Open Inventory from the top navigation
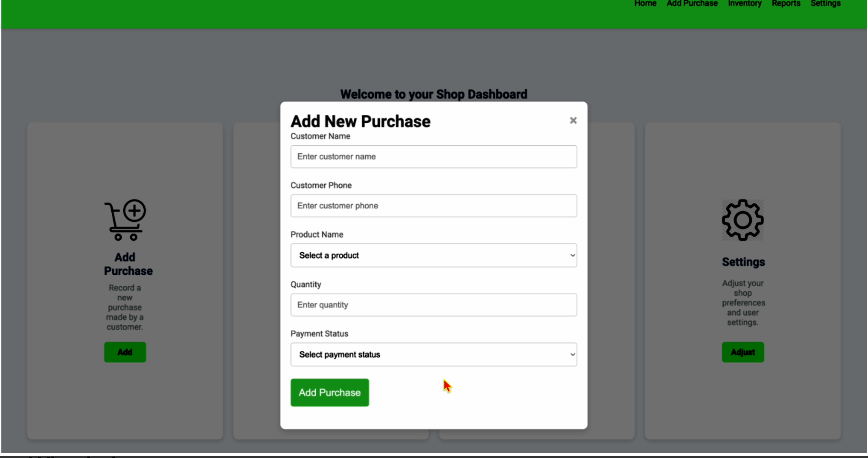This screenshot has width=868, height=458. point(745,3)
